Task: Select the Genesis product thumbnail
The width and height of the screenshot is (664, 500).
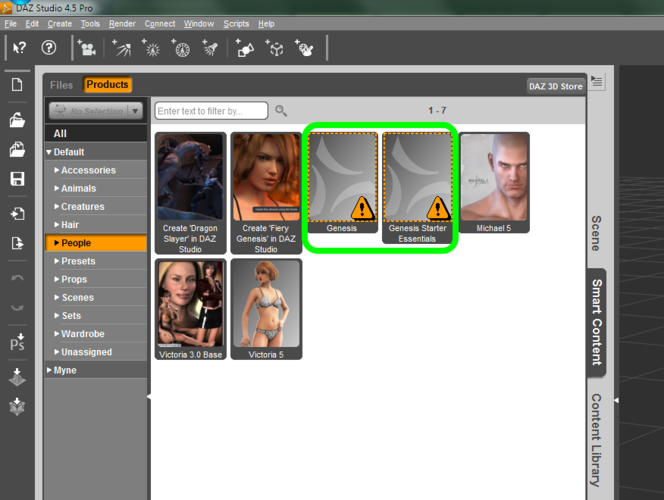Action: click(x=342, y=182)
